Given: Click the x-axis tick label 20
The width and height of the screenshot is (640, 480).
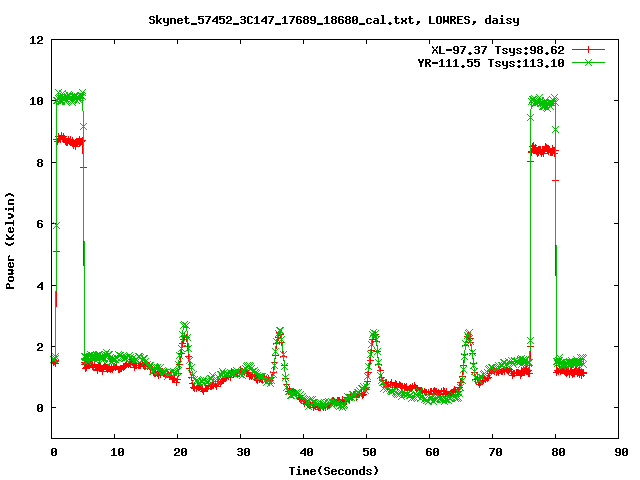Looking at the screenshot, I should coord(180,452).
